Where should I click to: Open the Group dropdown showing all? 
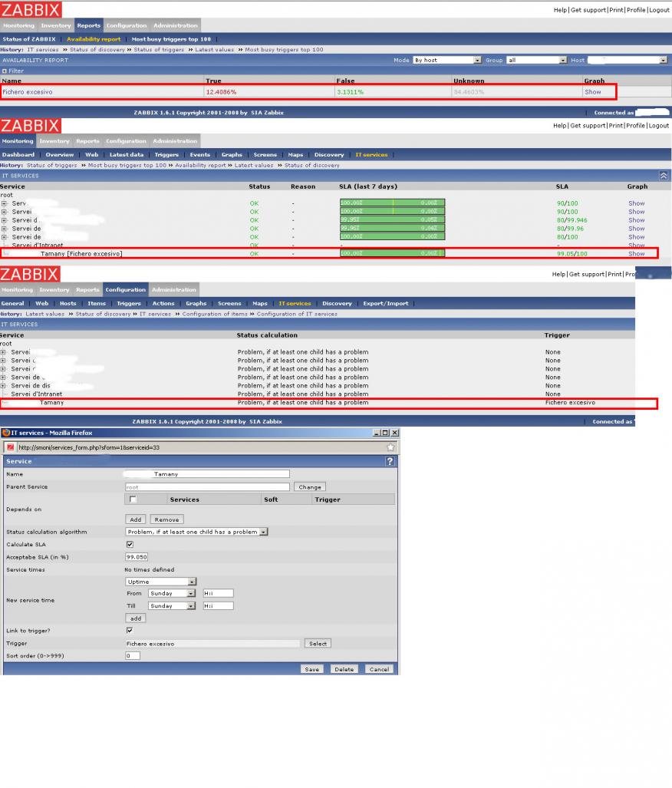point(537,60)
